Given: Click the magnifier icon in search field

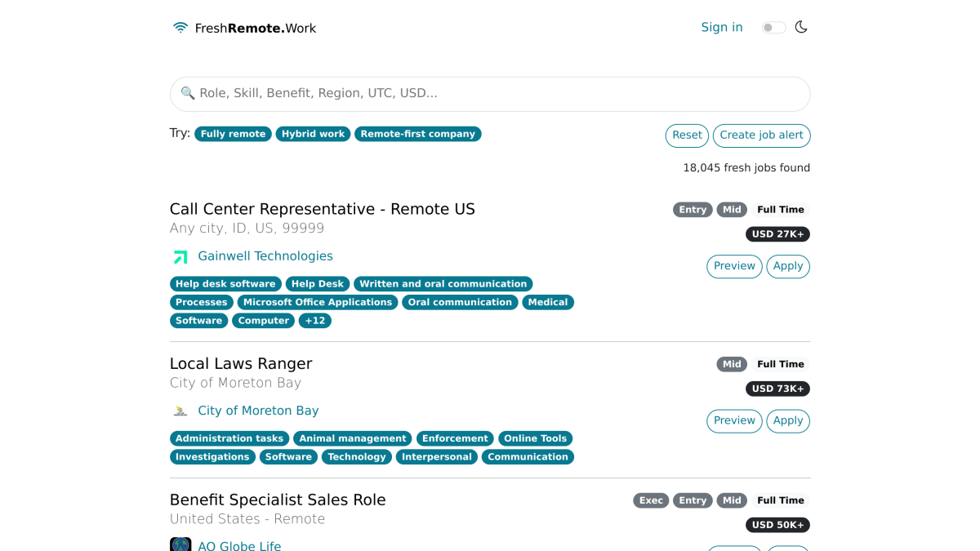Looking at the screenshot, I should (188, 93).
